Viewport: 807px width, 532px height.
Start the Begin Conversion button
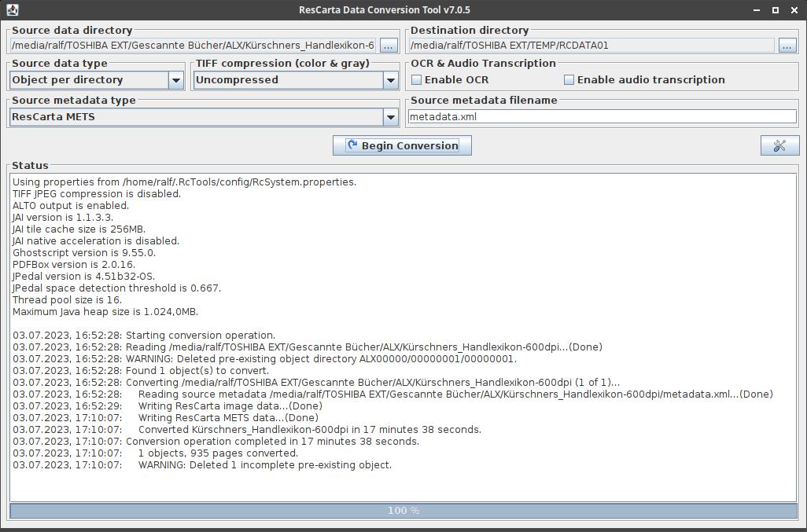pyautogui.click(x=402, y=145)
